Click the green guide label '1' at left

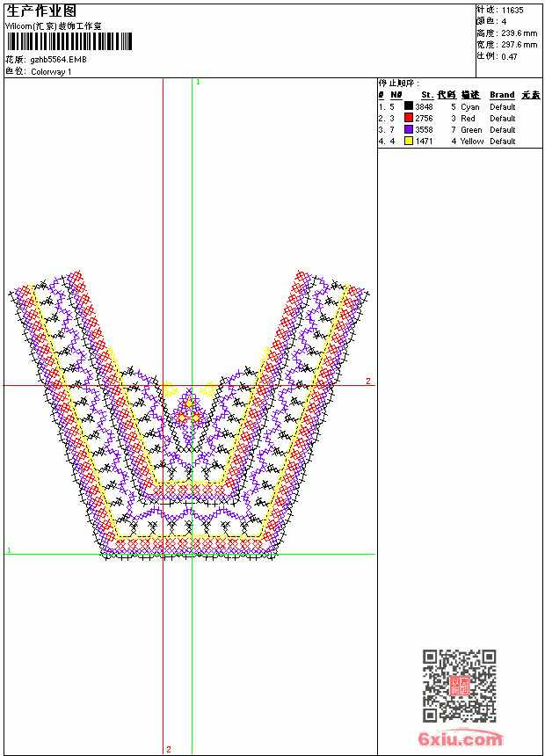coord(9,550)
